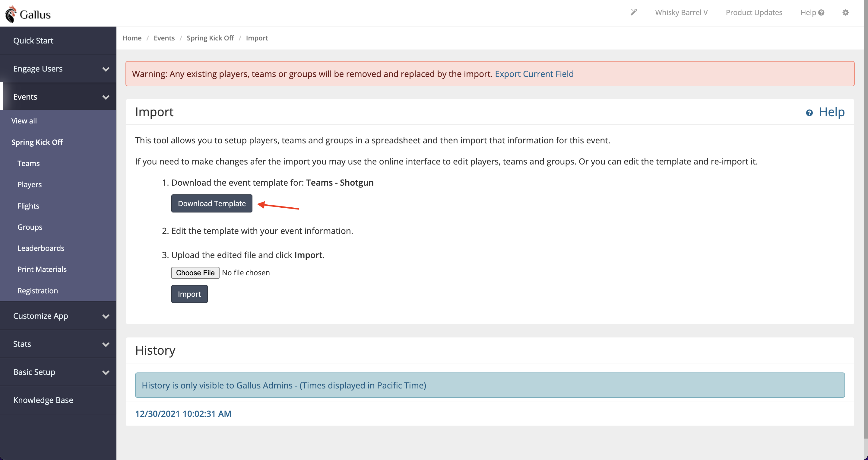Screen dimensions: 868x460
Task: Click Help text in top header
Action: [808, 12]
